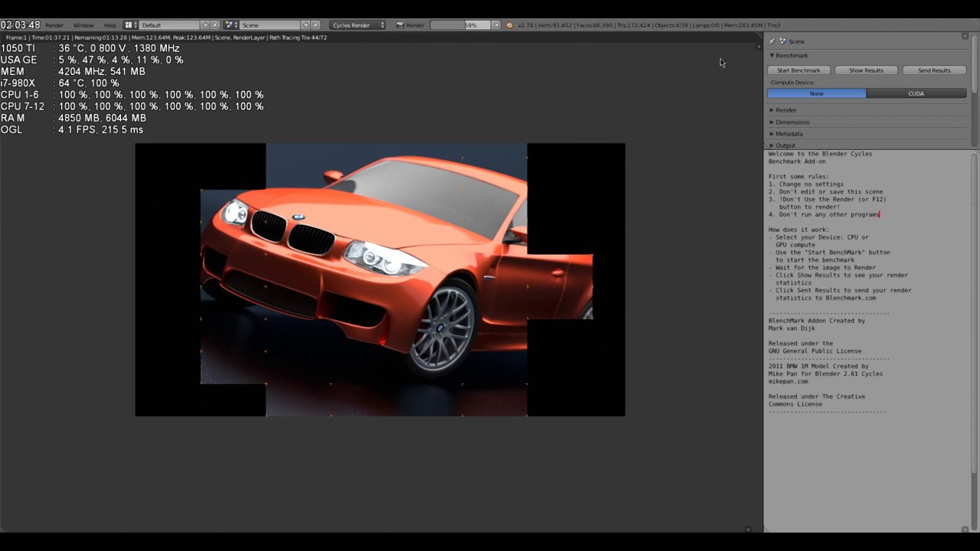Screen dimensions: 980x551
Task: Click the 'Commons License' text line
Action: click(797, 404)
